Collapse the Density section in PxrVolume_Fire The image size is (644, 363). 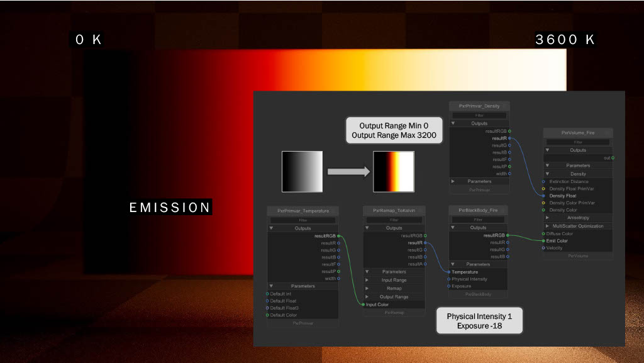click(x=547, y=174)
